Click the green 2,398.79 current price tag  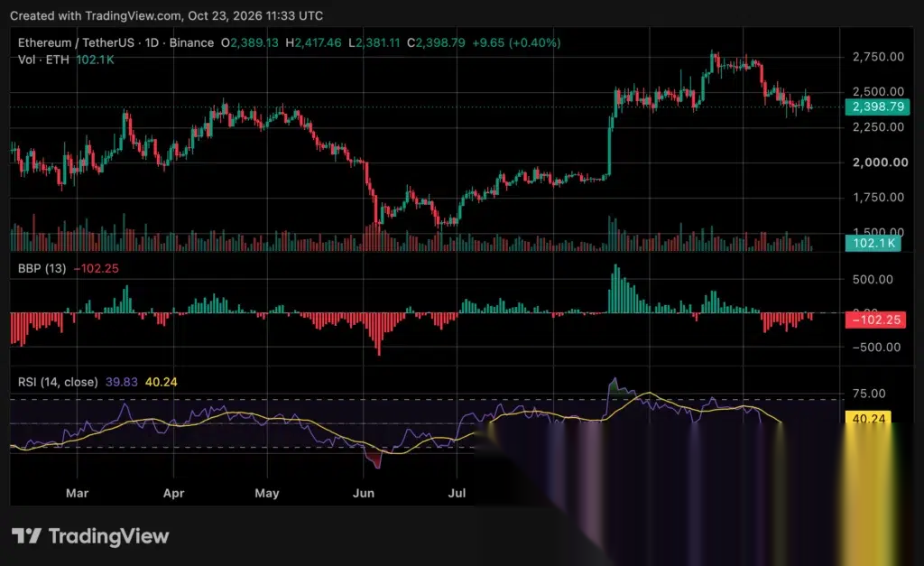point(877,107)
